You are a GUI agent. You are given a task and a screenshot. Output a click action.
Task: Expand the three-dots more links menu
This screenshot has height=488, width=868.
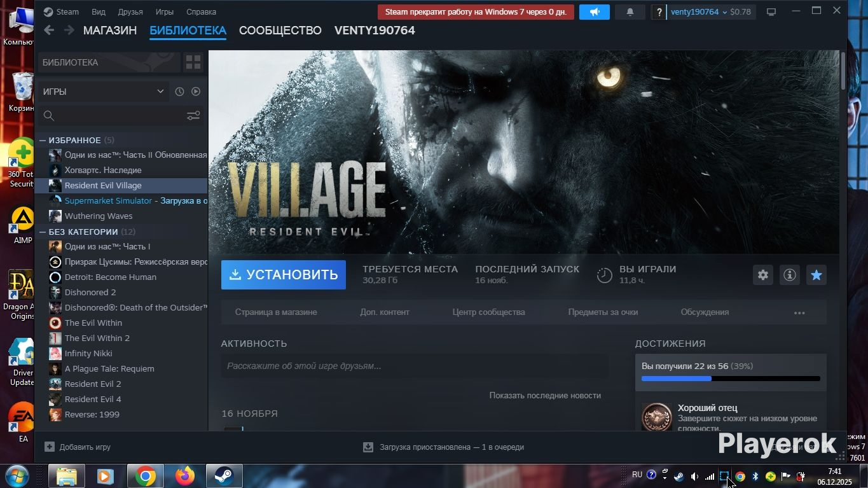tap(799, 312)
